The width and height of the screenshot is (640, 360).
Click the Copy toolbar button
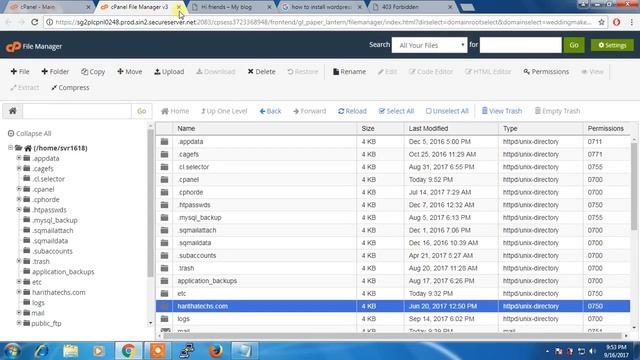pyautogui.click(x=93, y=71)
